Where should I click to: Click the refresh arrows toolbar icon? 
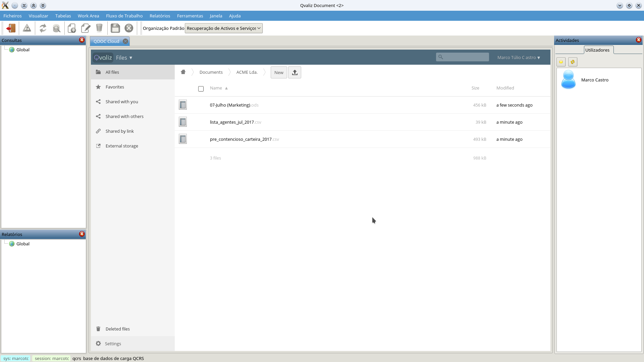click(x=43, y=28)
